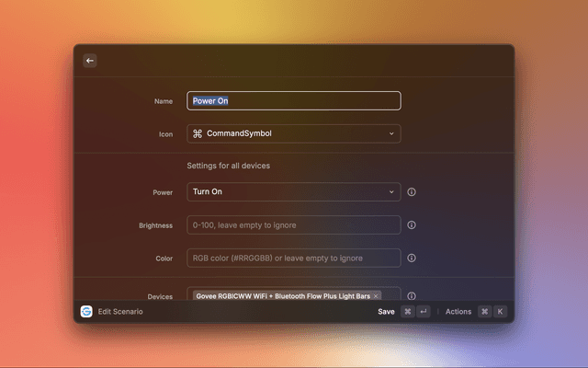
Task: Open the Icon dropdown showing CommandSymbol
Action: (293, 134)
